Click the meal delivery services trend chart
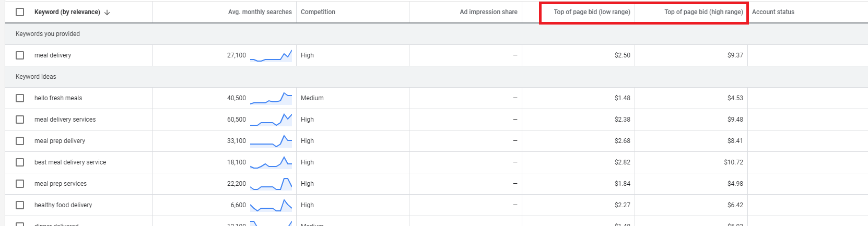This screenshot has height=226, width=868. (271, 120)
